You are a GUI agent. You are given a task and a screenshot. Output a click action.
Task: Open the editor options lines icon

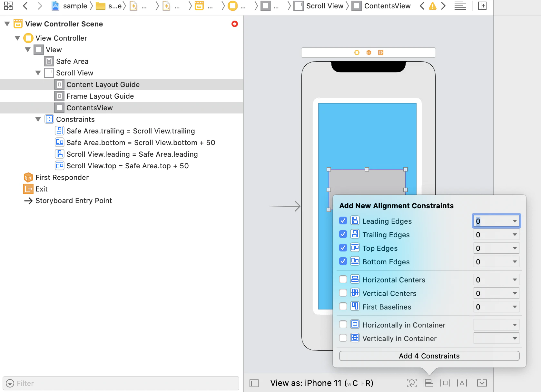pyautogui.click(x=460, y=6)
